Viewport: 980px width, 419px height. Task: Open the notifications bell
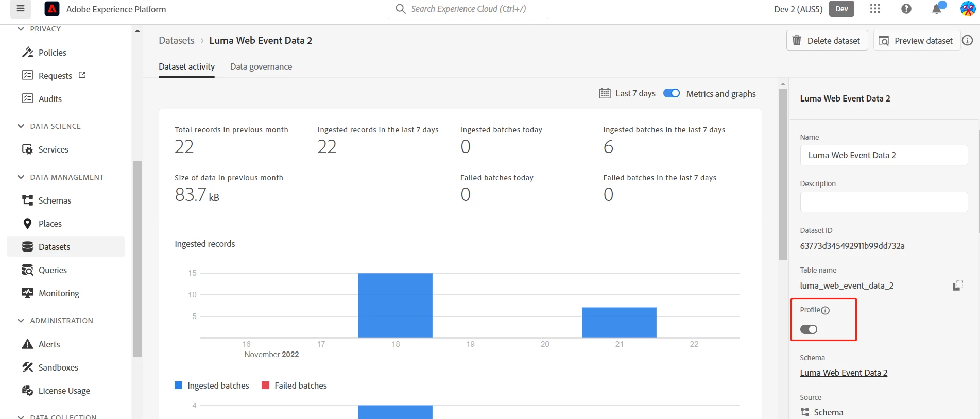pos(937,9)
